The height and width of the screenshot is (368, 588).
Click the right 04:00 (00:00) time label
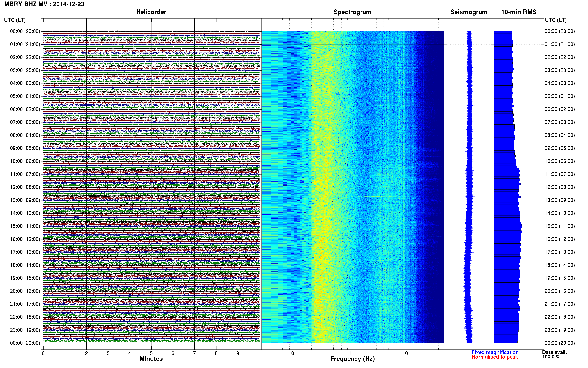click(560, 83)
